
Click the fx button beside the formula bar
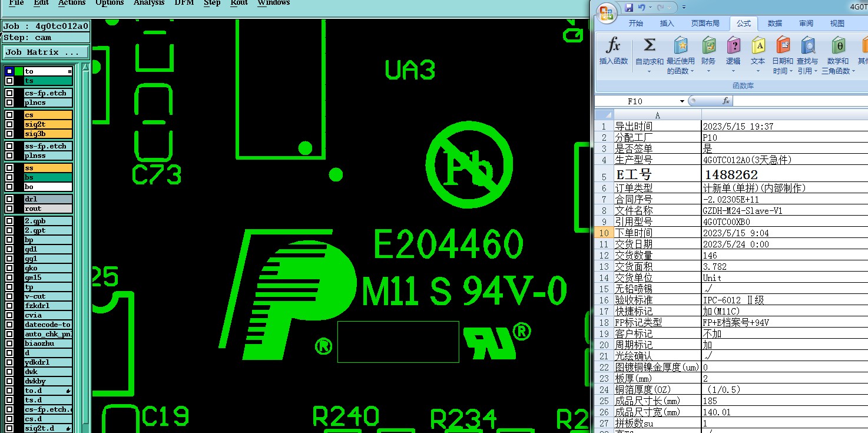point(726,101)
